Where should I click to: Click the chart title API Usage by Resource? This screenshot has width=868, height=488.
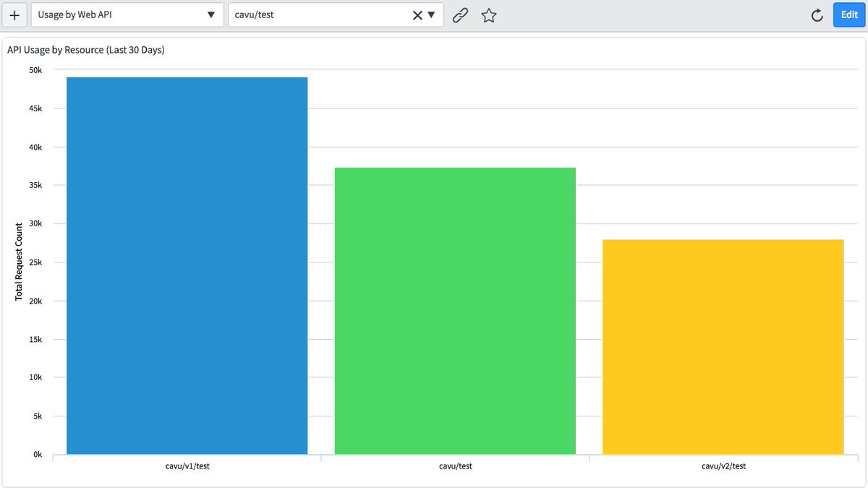point(86,50)
